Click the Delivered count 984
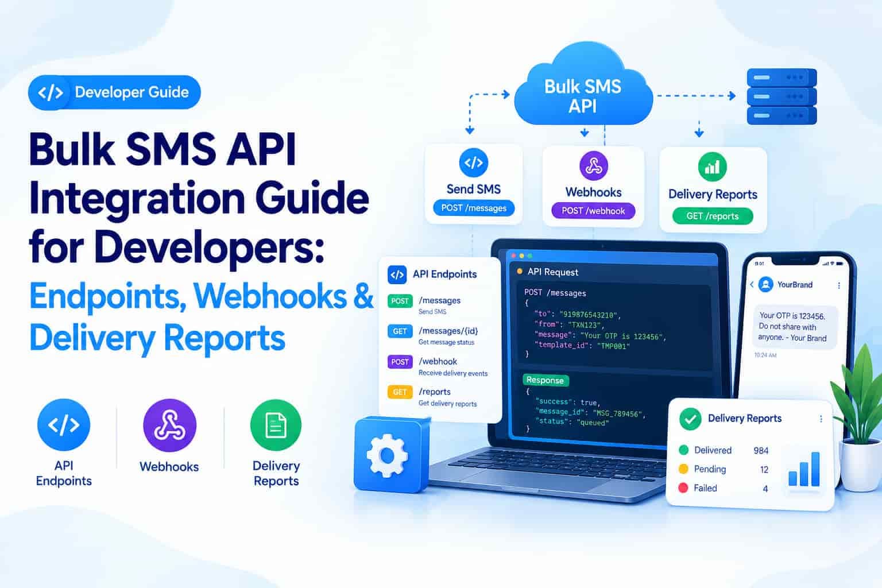This screenshot has width=882, height=588. [x=761, y=451]
